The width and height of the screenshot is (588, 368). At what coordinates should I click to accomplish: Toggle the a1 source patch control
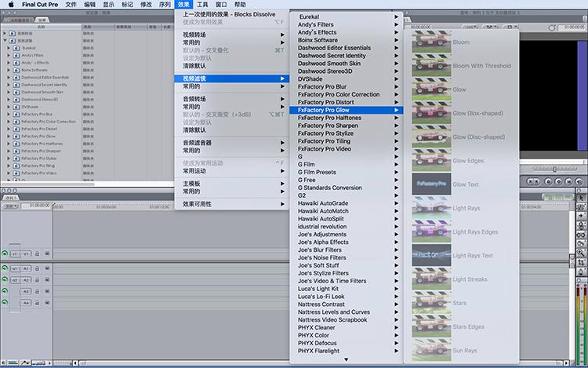click(x=15, y=268)
